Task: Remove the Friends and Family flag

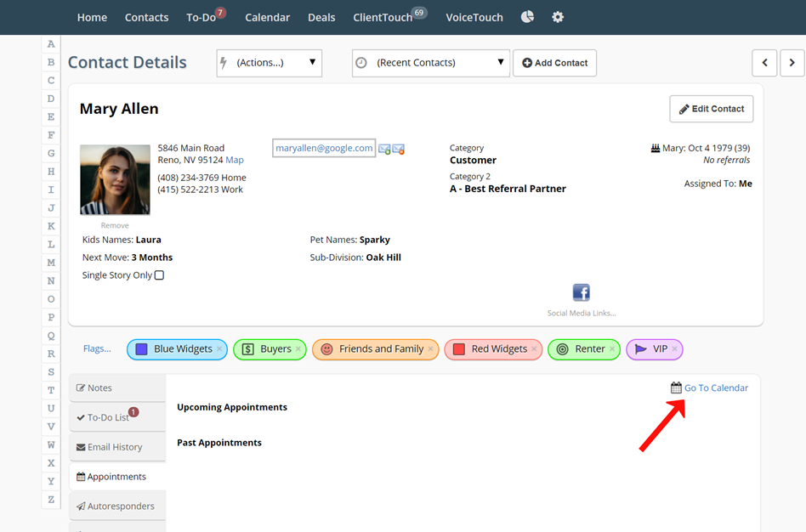Action: coord(431,349)
